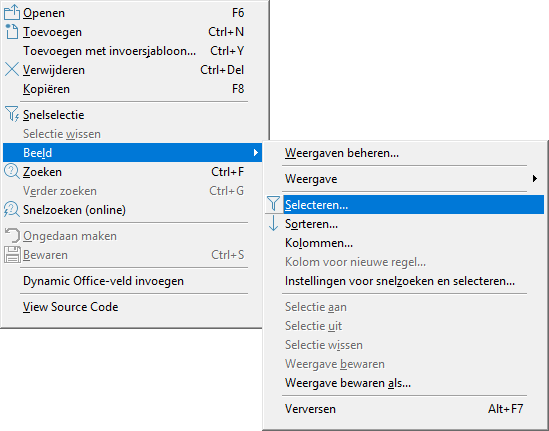549x431 pixels.
Task: Click the Zoeken magnifier icon
Action: [x=12, y=172]
